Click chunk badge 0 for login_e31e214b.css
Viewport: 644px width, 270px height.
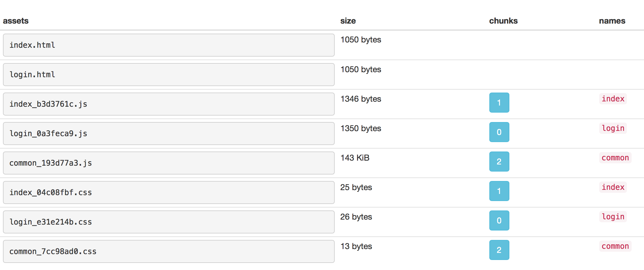click(x=499, y=220)
